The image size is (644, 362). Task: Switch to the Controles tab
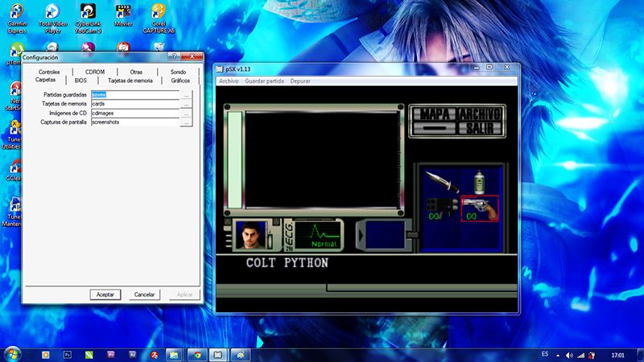(x=49, y=72)
